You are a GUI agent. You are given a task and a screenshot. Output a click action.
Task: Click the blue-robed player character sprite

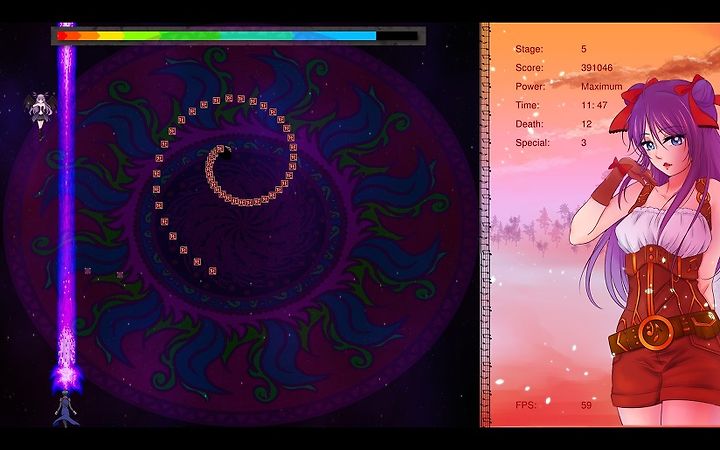point(66,410)
